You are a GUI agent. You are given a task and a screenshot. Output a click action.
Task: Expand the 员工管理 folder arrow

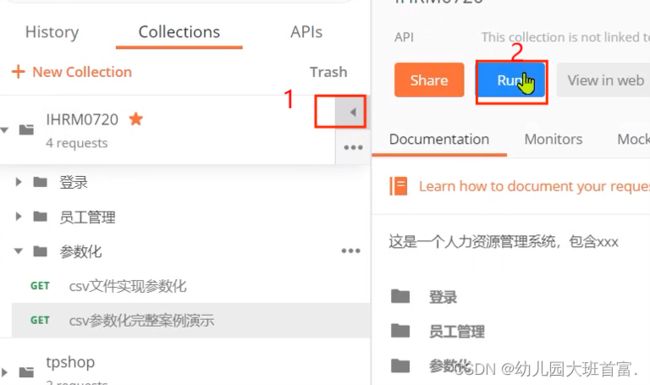pyautogui.click(x=18, y=216)
